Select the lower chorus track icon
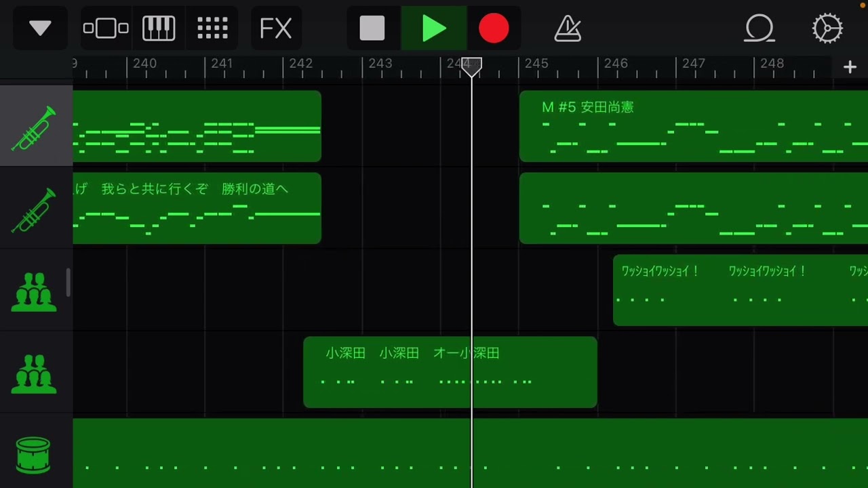Viewport: 868px width, 488px height. tap(34, 373)
